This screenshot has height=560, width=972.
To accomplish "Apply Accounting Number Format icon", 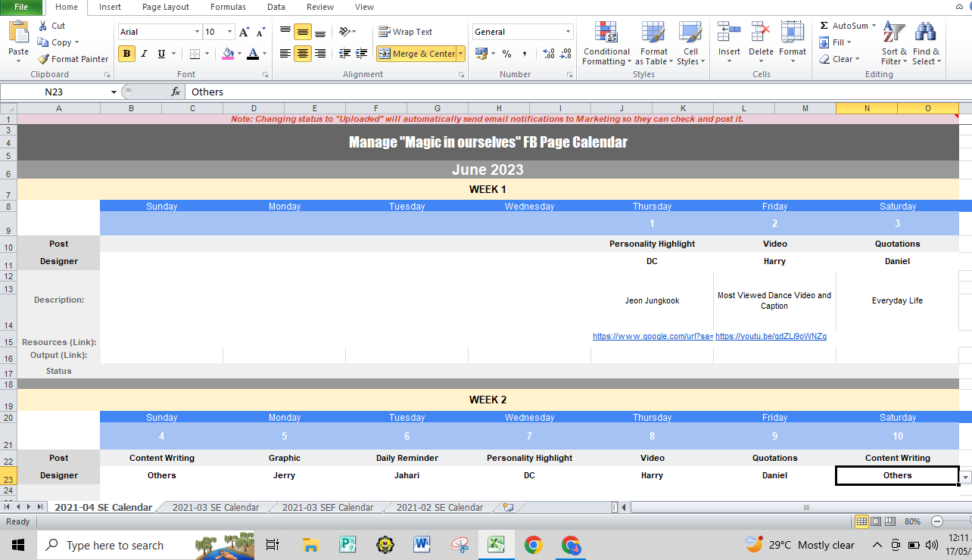I will click(x=481, y=54).
